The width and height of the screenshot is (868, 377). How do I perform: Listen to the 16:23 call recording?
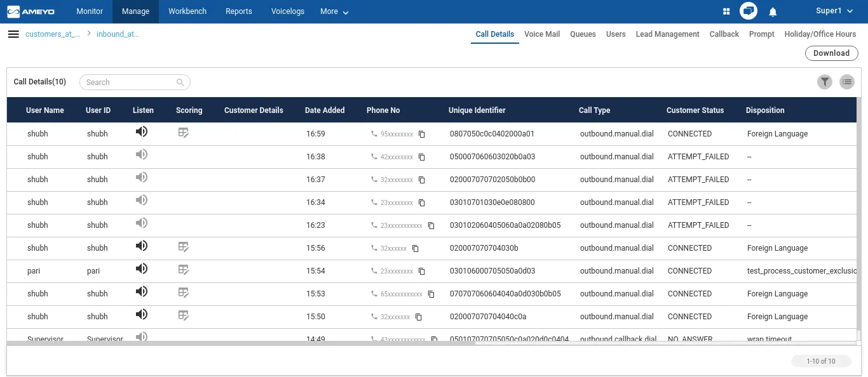click(x=142, y=223)
